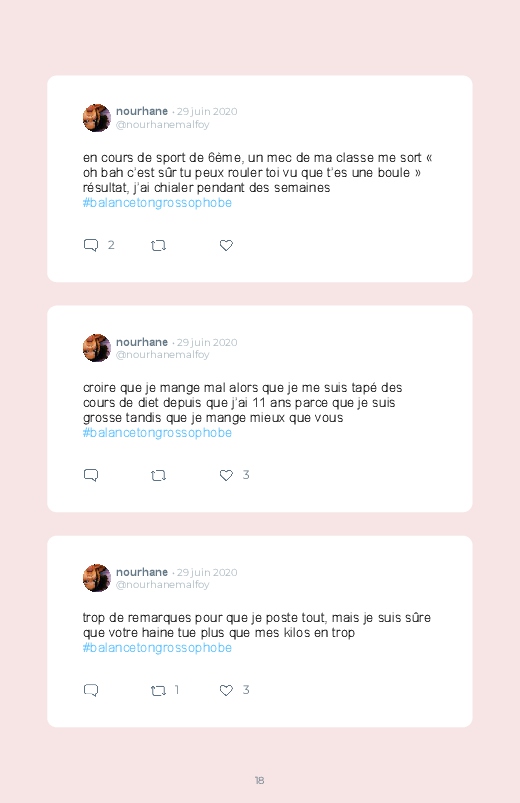
Task: Open nourhane's avatar in the second tweet
Action: tap(97, 348)
